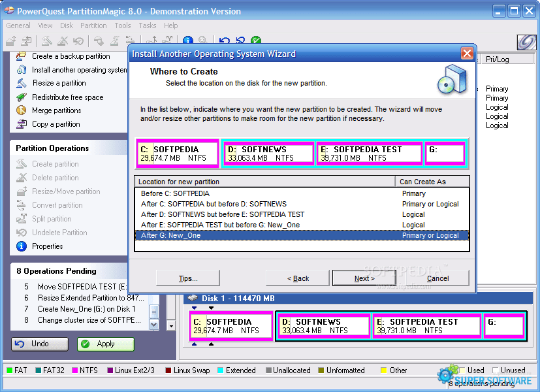The height and width of the screenshot is (392, 540).
Task: Open the Partition menu
Action: click(93, 25)
